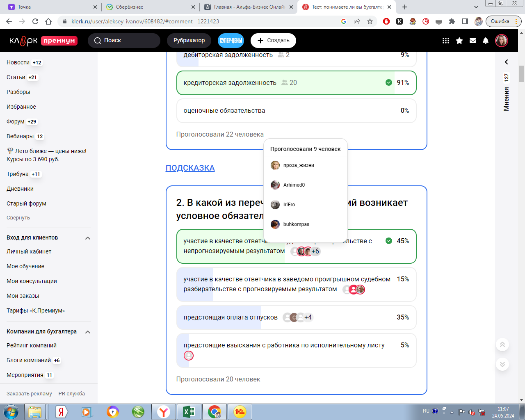Image resolution: width=525 pixels, height=420 pixels.
Task: Open 1C from the taskbar
Action: coord(240,411)
